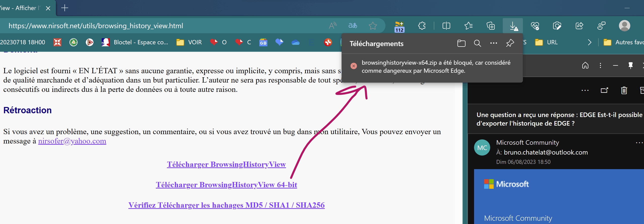This screenshot has width=644, height=224.
Task: Add this page to favorites star
Action: tap(373, 26)
